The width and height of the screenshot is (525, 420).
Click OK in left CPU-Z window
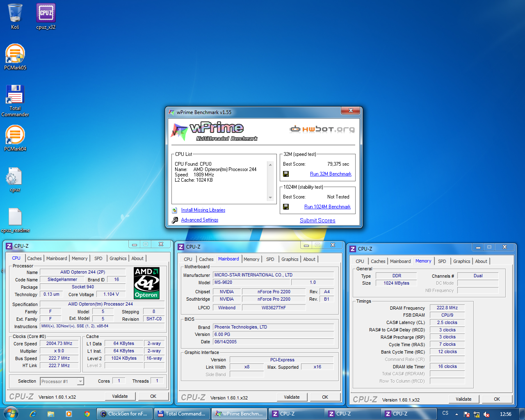(x=153, y=396)
